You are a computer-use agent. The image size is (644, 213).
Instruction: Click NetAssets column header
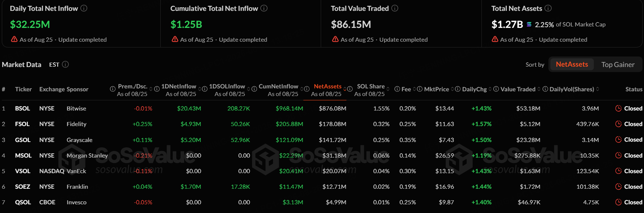pyautogui.click(x=328, y=86)
